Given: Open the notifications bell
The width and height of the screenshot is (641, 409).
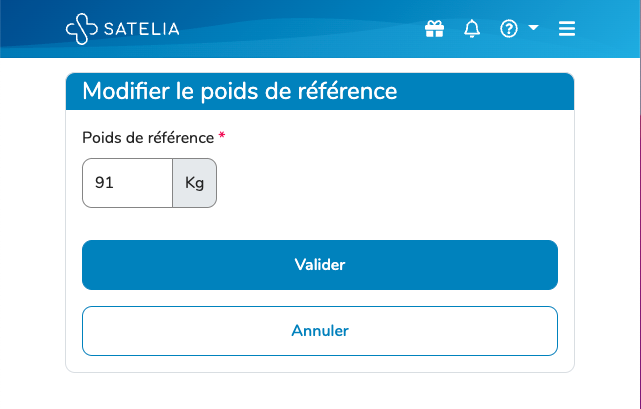Looking at the screenshot, I should 472,29.
